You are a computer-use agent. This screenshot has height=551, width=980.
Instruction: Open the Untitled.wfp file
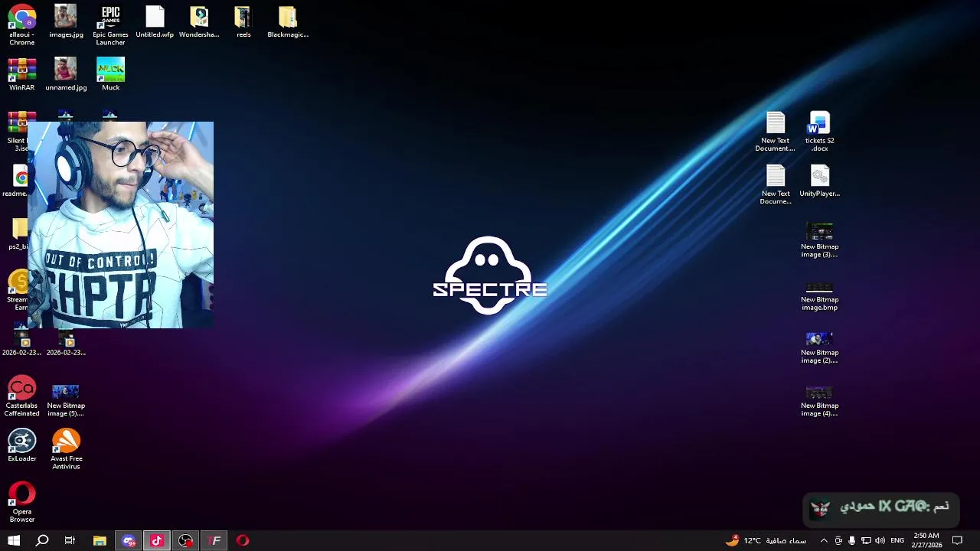[155, 21]
